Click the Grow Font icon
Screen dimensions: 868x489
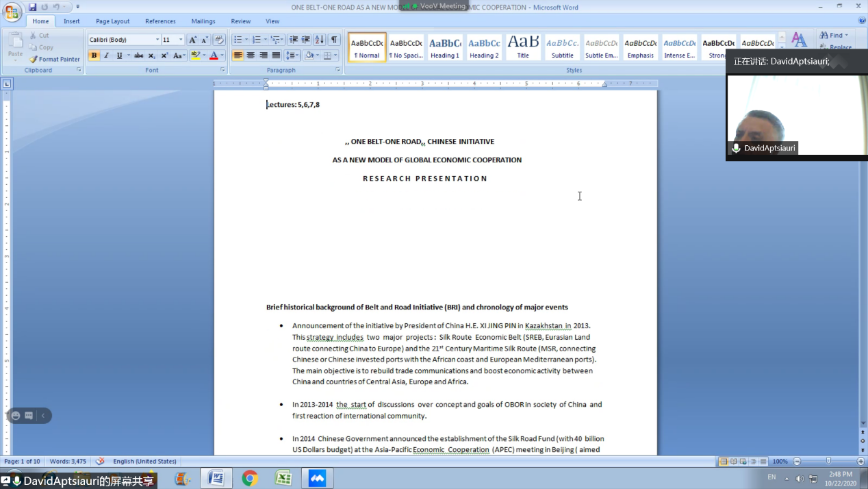pyautogui.click(x=193, y=40)
